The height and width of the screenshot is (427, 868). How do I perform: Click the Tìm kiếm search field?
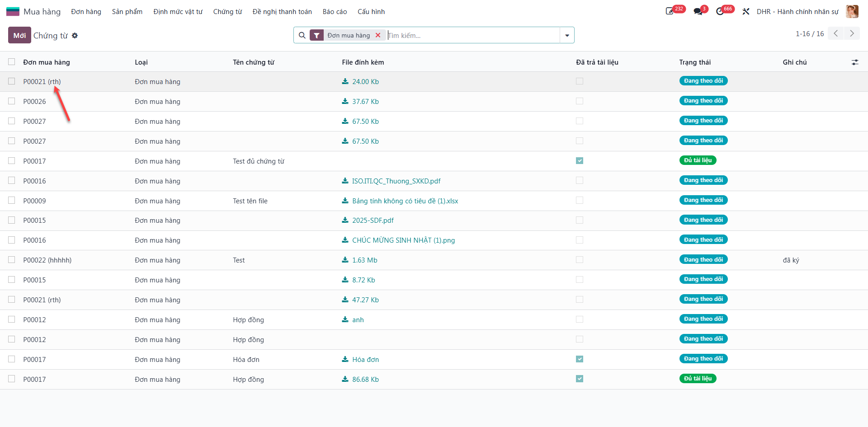pyautogui.click(x=473, y=35)
